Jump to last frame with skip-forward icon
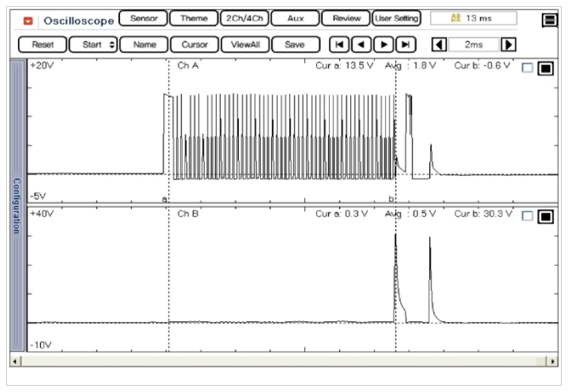Image resolution: width=568 pixels, height=392 pixels. pos(406,45)
